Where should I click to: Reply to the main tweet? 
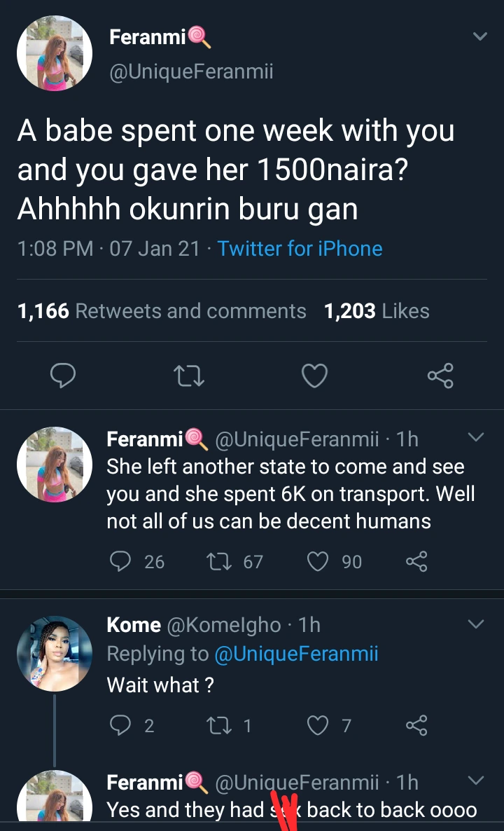pos(63,376)
